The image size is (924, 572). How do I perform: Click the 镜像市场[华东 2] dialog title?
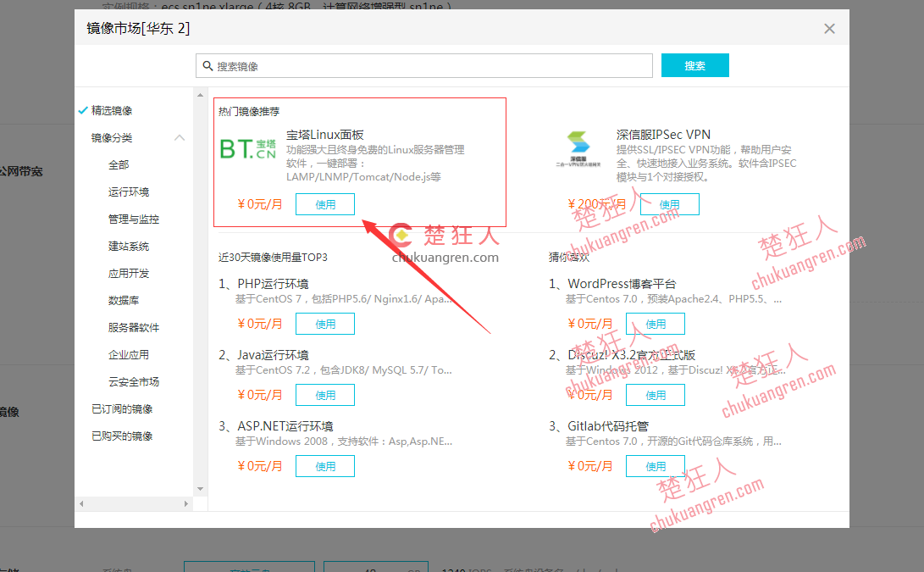138,28
